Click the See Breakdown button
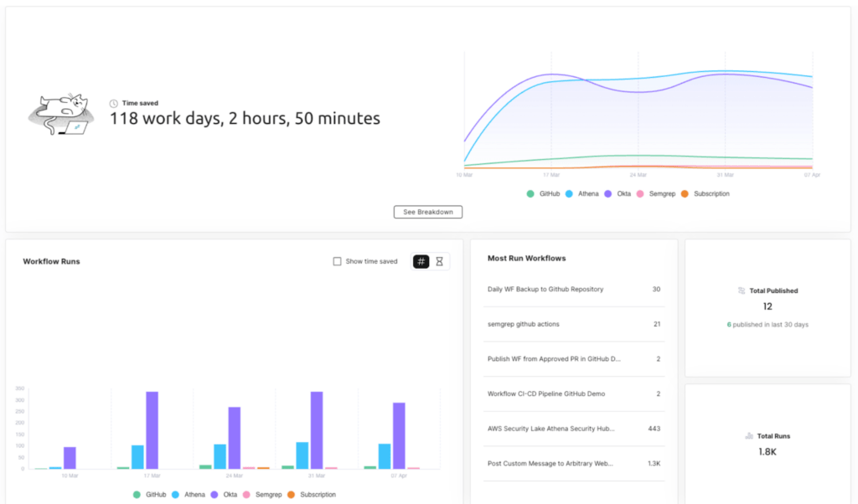858x504 pixels. 427,212
